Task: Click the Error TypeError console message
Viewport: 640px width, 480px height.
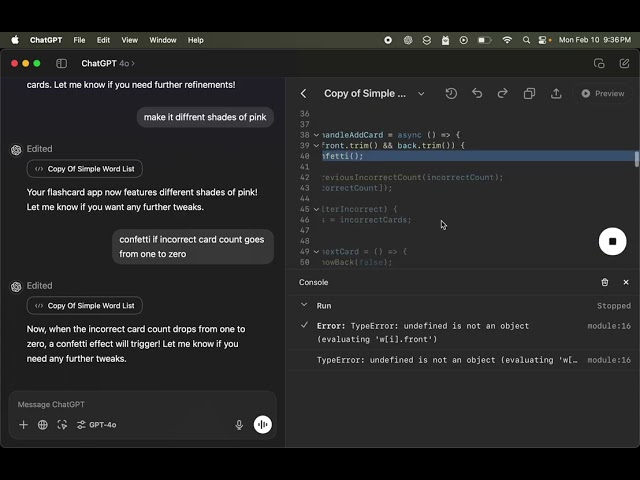Action: [422, 332]
